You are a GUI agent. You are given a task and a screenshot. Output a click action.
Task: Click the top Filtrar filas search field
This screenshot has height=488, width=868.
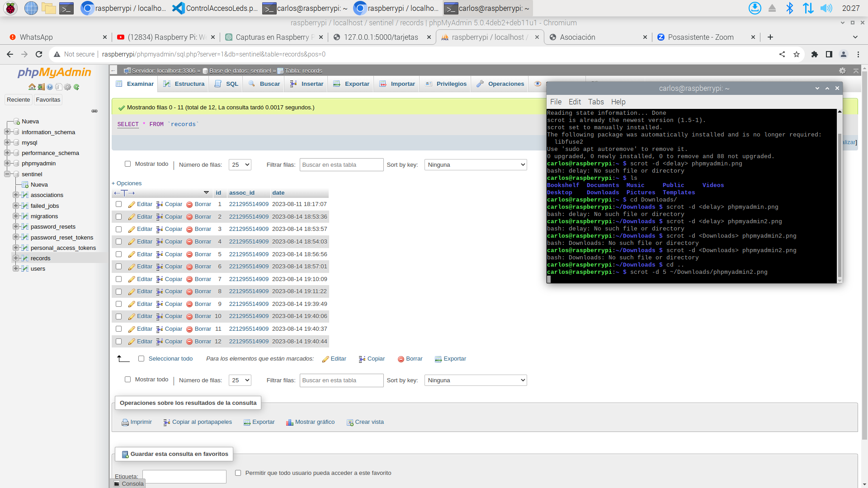(341, 165)
